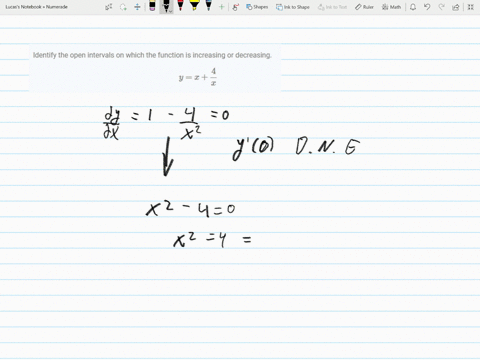This screenshot has width=480, height=360.
Task: Click the Ink to Text button
Action: (x=332, y=7)
